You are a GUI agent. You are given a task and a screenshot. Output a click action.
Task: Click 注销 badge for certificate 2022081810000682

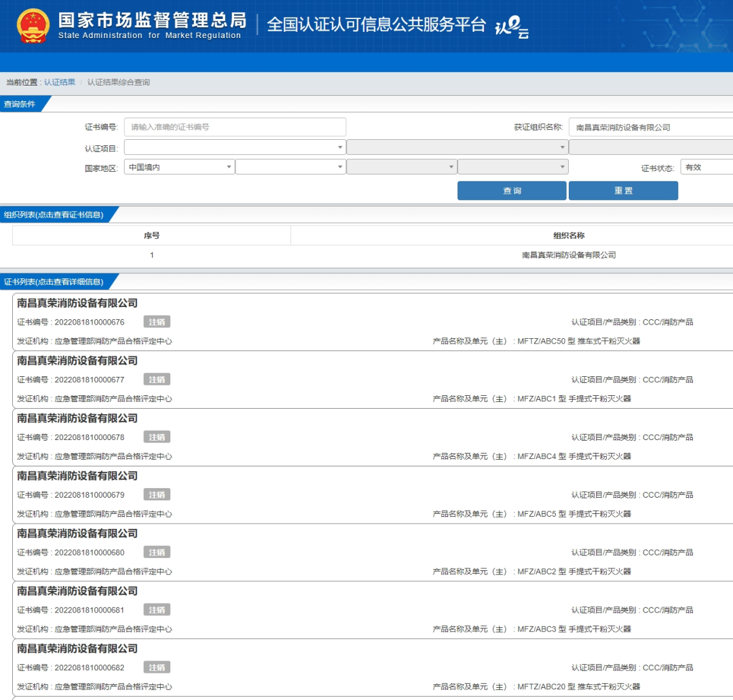tap(157, 667)
